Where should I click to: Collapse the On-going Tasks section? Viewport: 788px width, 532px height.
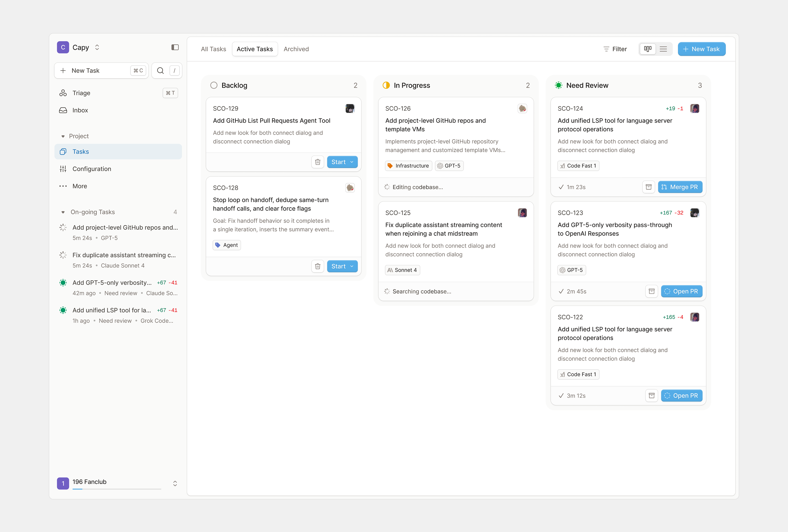point(63,212)
